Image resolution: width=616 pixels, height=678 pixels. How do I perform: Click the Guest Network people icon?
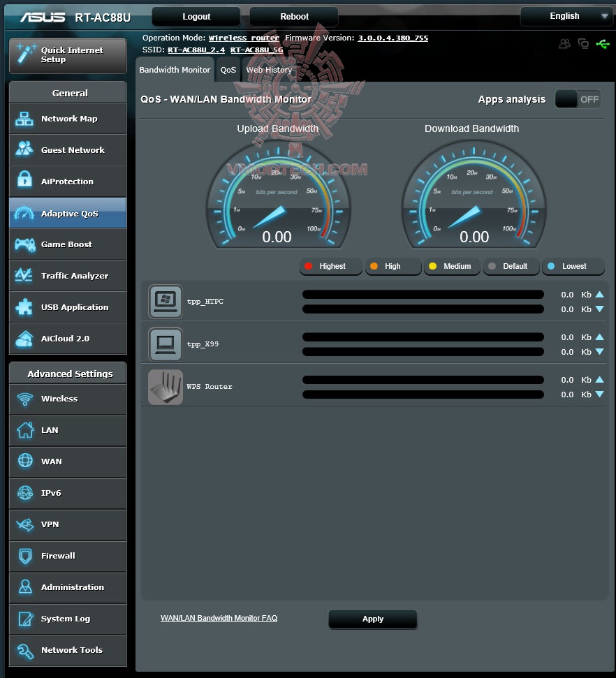click(x=24, y=149)
